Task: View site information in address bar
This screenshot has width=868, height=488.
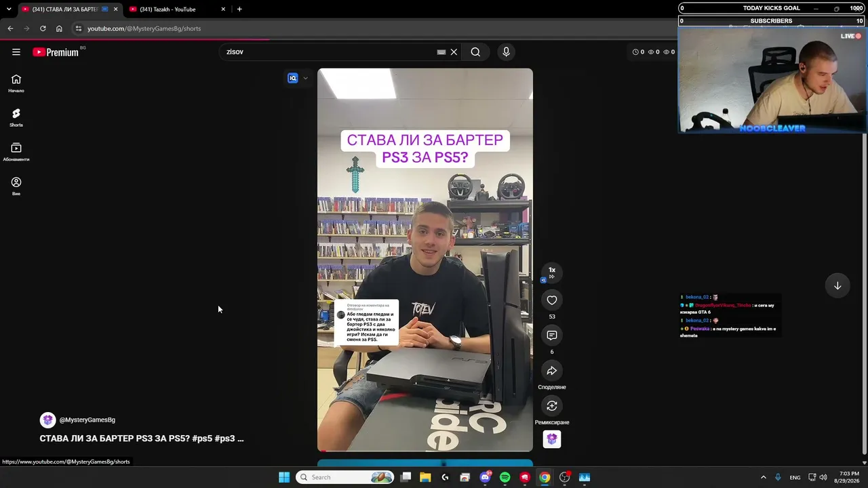Action: (x=79, y=28)
